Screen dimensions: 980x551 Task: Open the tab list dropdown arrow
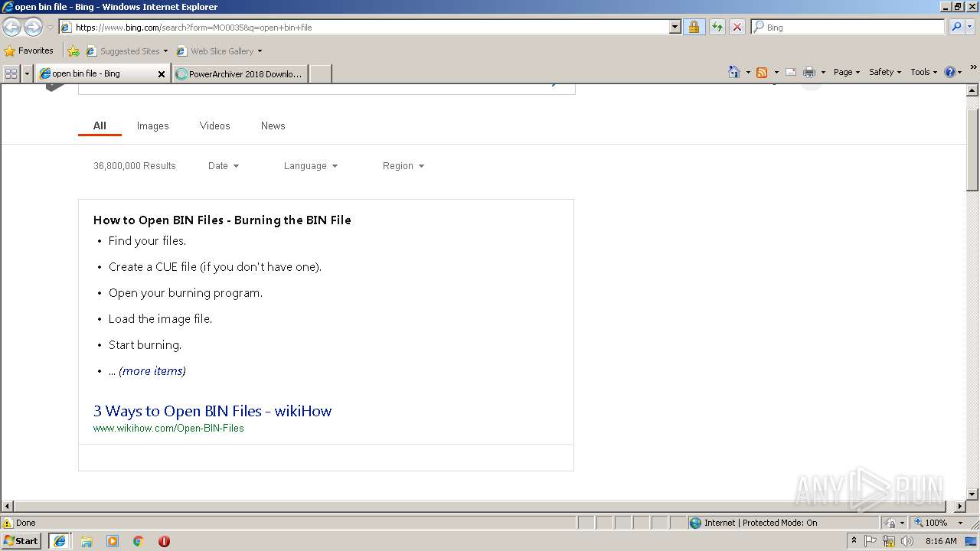[x=28, y=73]
